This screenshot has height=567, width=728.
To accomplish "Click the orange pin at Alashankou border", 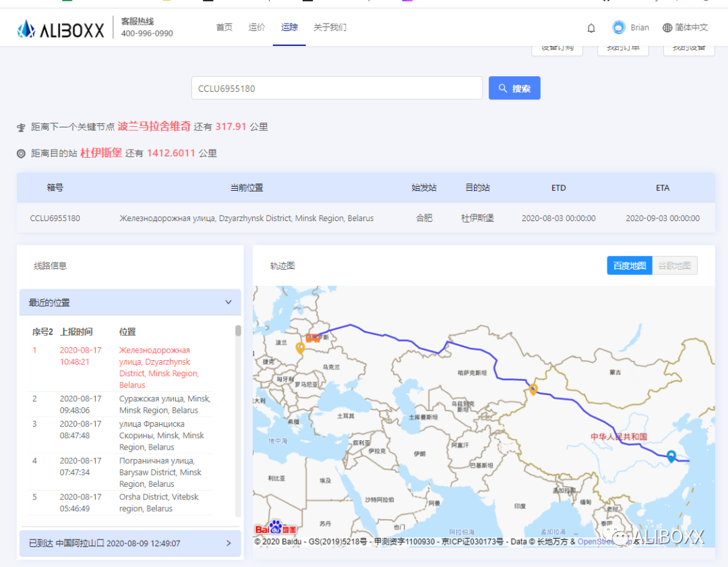I will 533,389.
